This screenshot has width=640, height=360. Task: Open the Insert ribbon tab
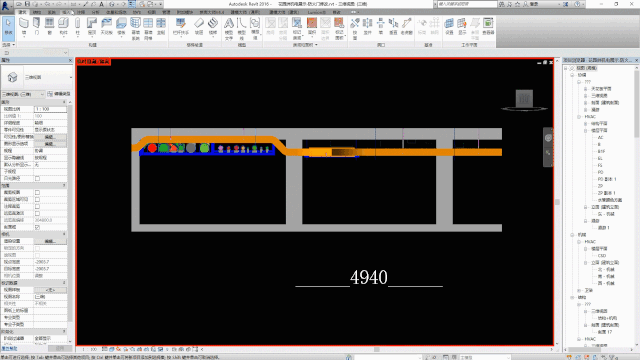66,12
